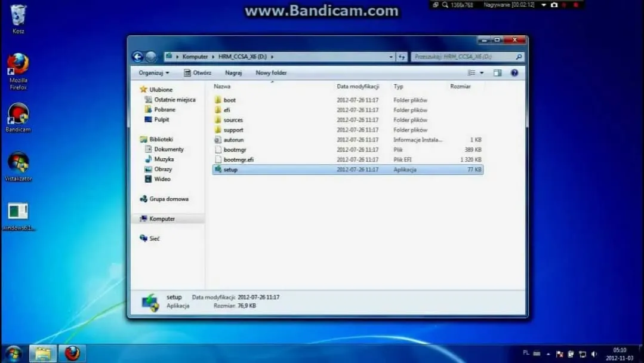Open the Vistalizator desktop icon
This screenshot has width=644, height=363.
(x=18, y=167)
